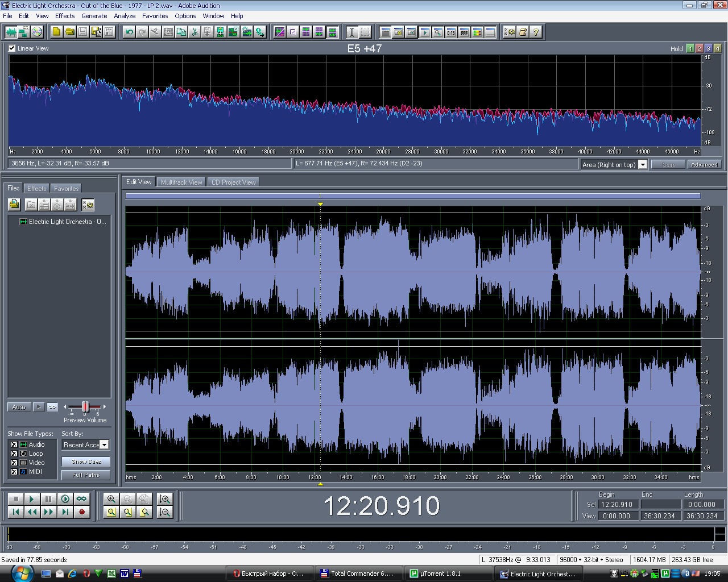Open Total Commander from the taskbar
Image resolution: width=728 pixels, height=582 pixels.
357,573
